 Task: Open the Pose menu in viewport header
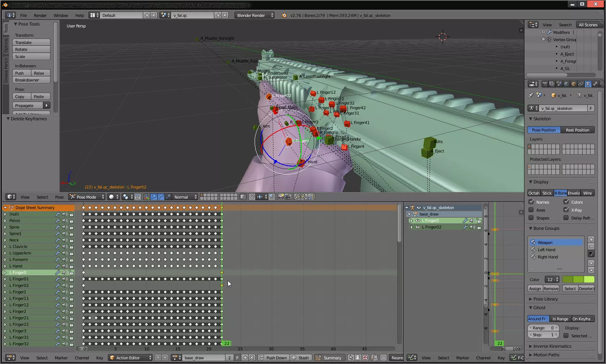(x=59, y=197)
